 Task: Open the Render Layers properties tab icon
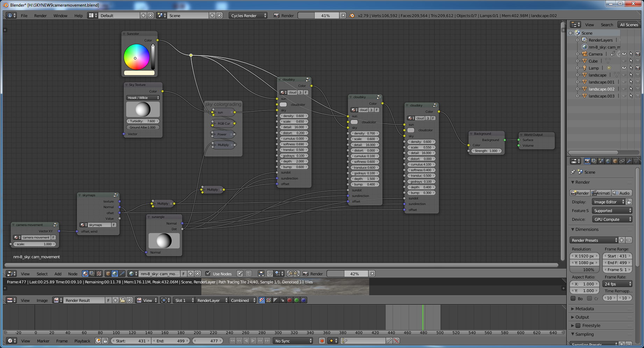tap(594, 161)
